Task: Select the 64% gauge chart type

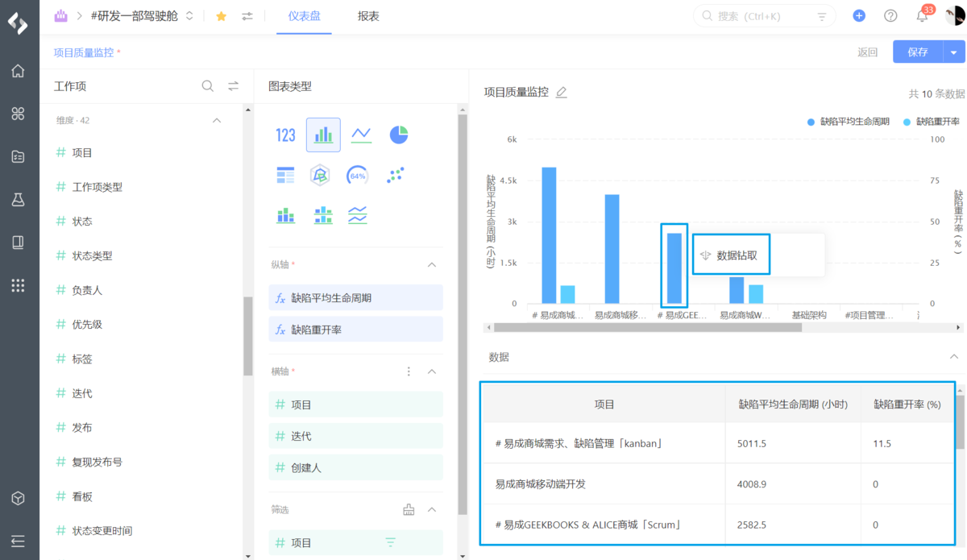Action: pos(358,175)
